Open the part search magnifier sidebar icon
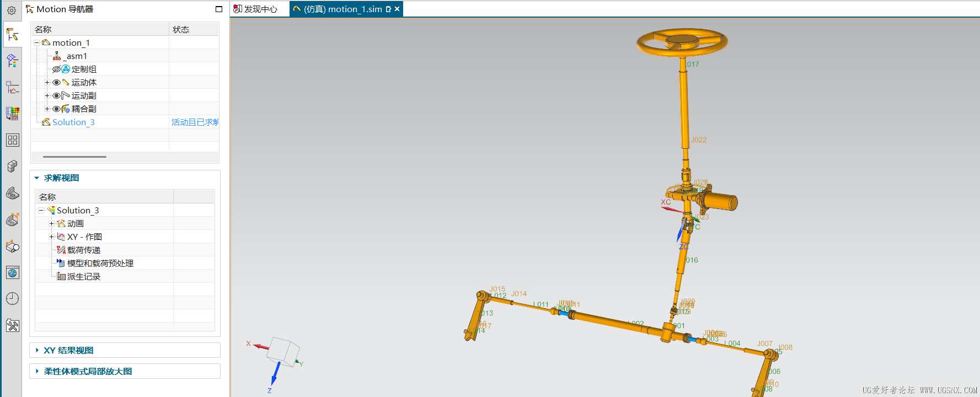Viewport: 980px width, 397px height. click(12, 246)
